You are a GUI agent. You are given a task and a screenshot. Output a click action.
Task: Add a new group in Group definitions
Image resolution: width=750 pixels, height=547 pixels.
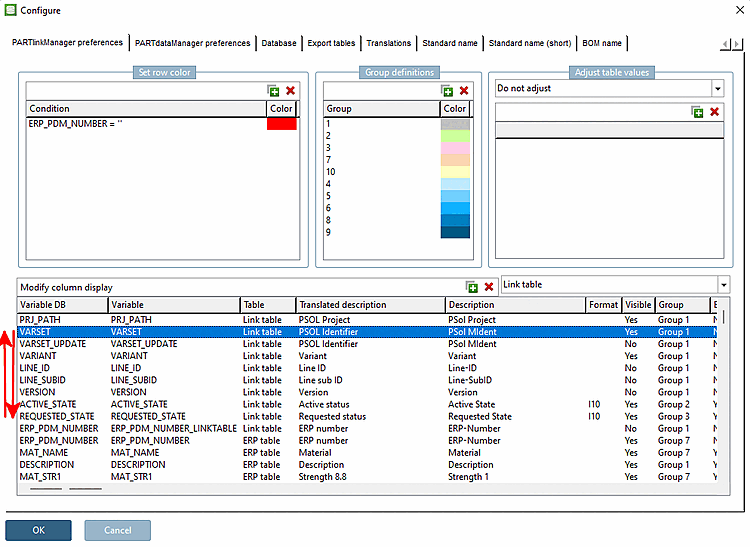447,91
